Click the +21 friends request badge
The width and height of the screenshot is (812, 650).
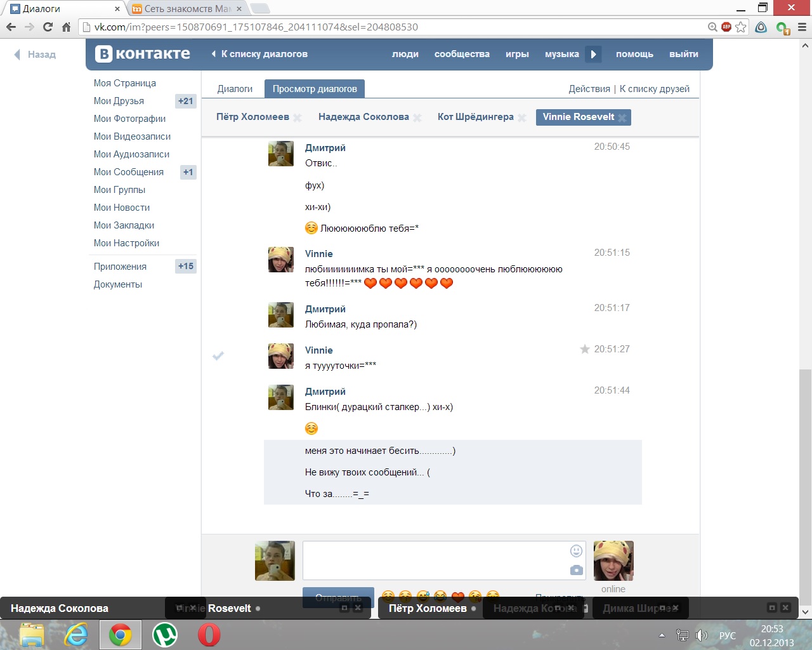pyautogui.click(x=186, y=101)
